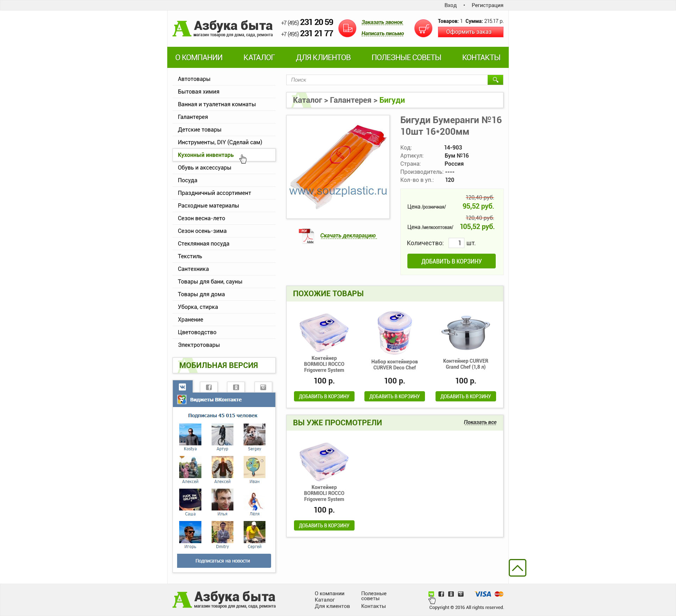Switch to Facebook widget tab
The width and height of the screenshot is (676, 616).
[x=209, y=387]
